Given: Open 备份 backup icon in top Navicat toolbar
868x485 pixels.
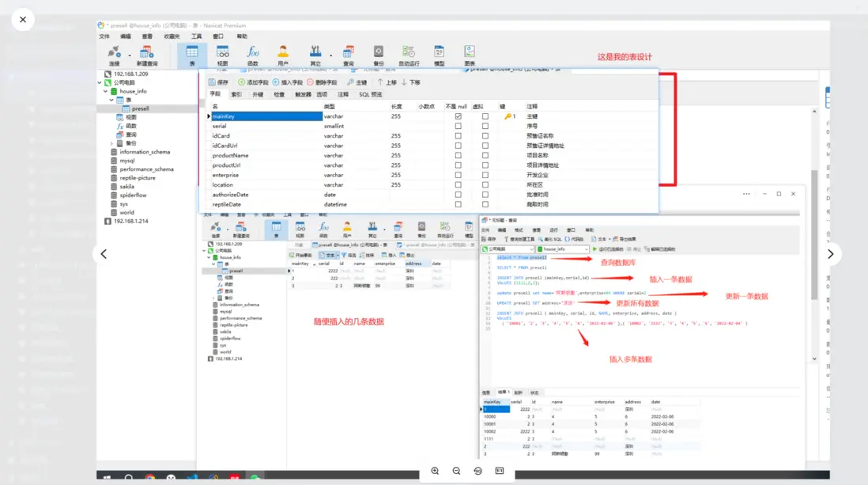Looking at the screenshot, I should tap(379, 55).
